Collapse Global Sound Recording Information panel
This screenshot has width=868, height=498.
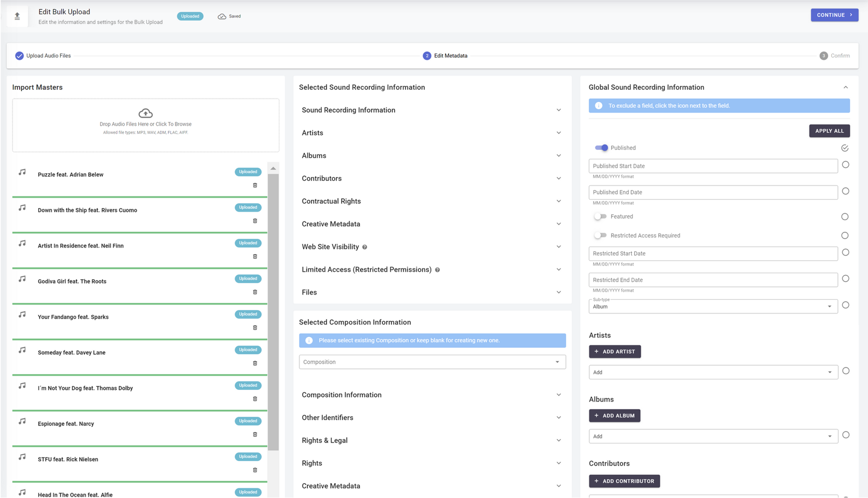click(x=845, y=87)
